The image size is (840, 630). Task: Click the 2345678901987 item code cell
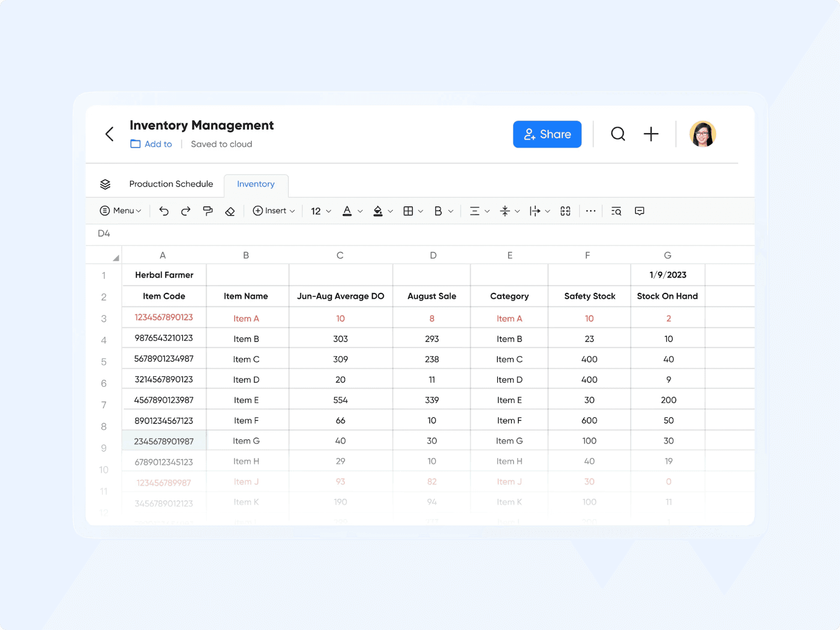point(164,441)
